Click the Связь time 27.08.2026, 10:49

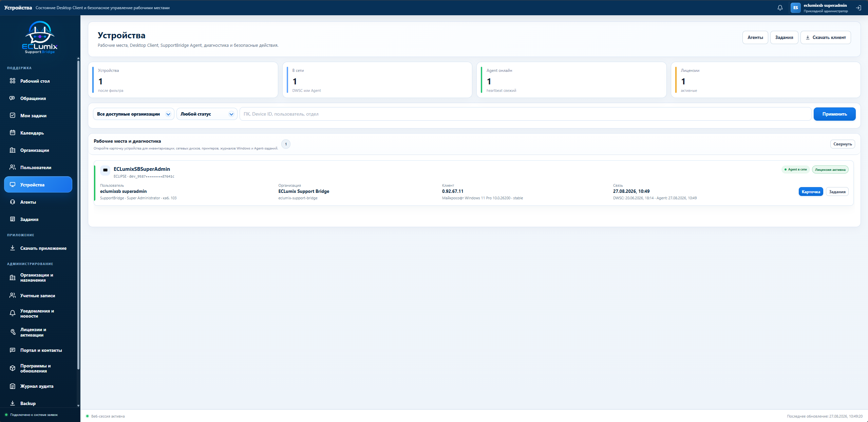tap(631, 192)
